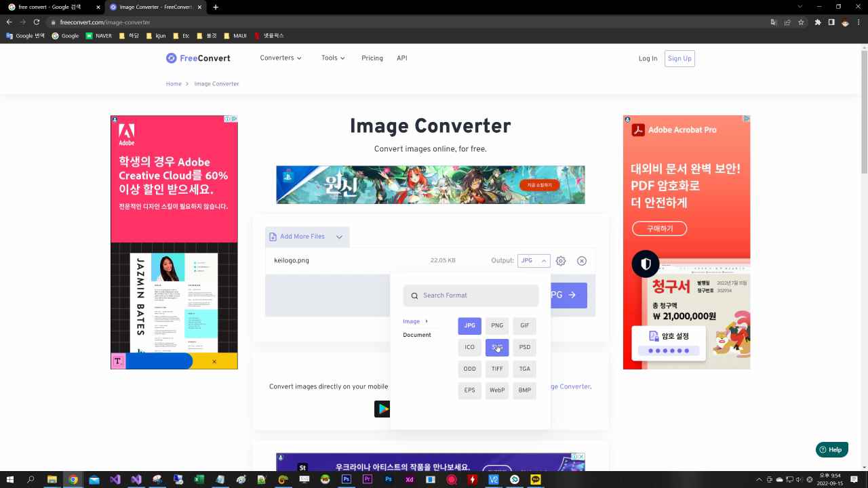This screenshot has height=488, width=868.
Task: Click the Convert to JPG arrow button
Action: [x=568, y=295]
